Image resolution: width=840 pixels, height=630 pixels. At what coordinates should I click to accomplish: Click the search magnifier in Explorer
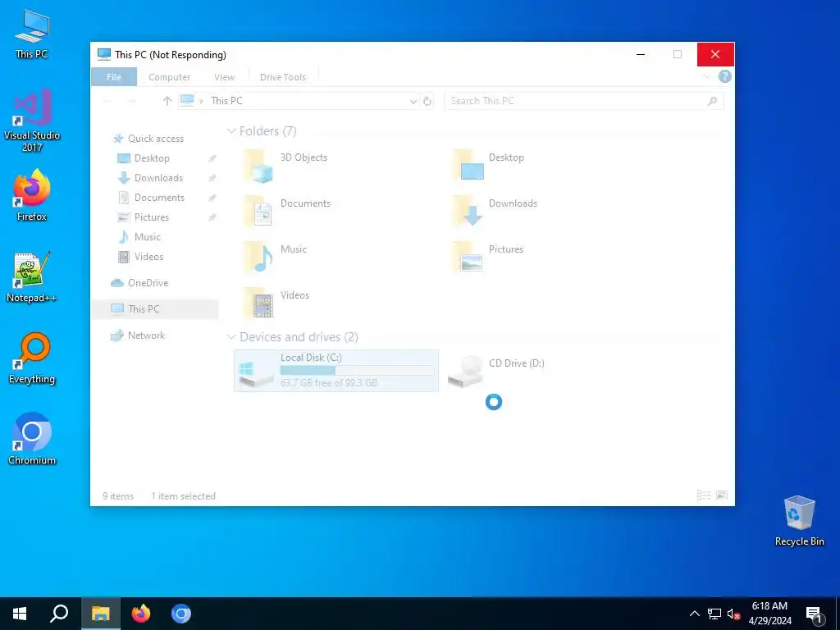712,101
